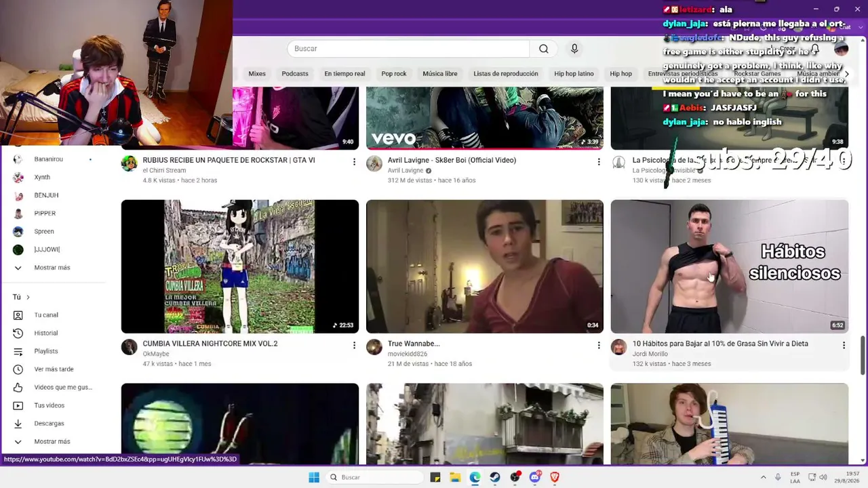Screen dimensions: 868x488
Task: Click the YouTube search magnifier button
Action: pos(543,49)
